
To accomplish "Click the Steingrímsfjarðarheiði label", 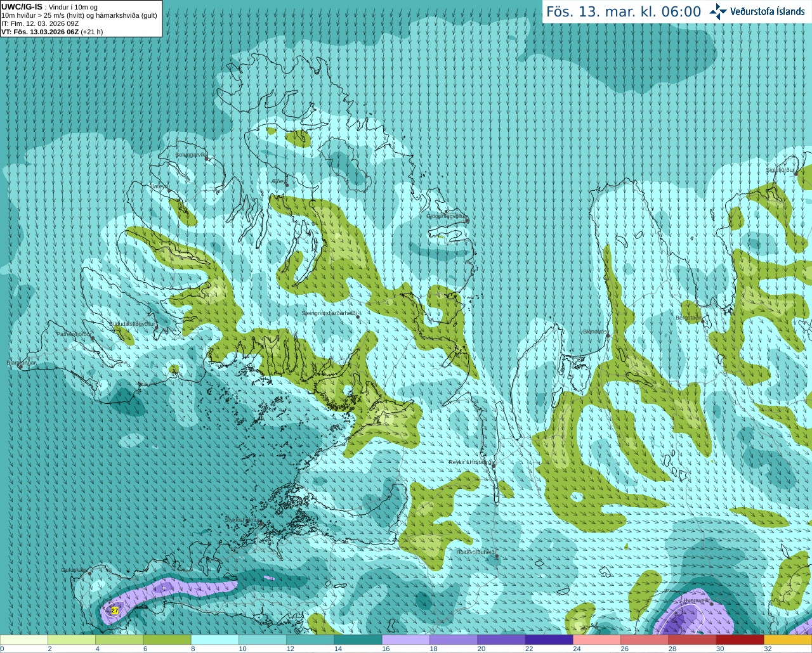I will pyautogui.click(x=329, y=313).
